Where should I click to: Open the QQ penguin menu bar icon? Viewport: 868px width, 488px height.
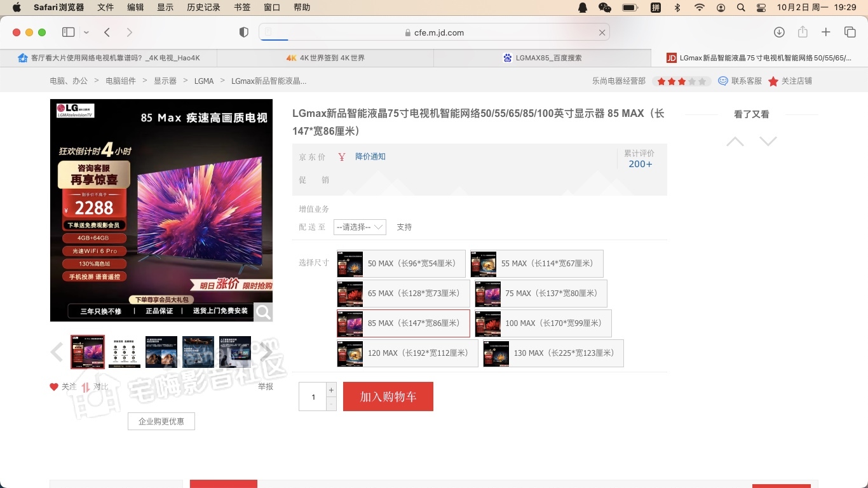pos(583,8)
